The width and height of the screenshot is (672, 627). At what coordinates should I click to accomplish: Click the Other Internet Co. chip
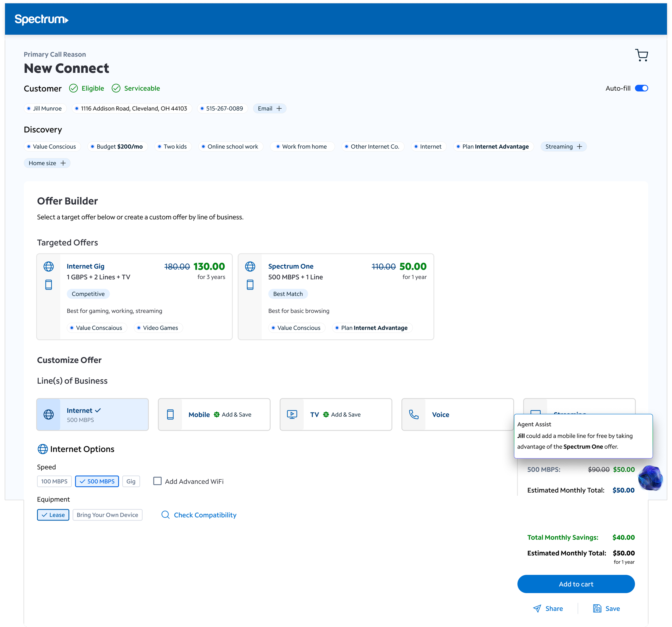[x=373, y=147]
